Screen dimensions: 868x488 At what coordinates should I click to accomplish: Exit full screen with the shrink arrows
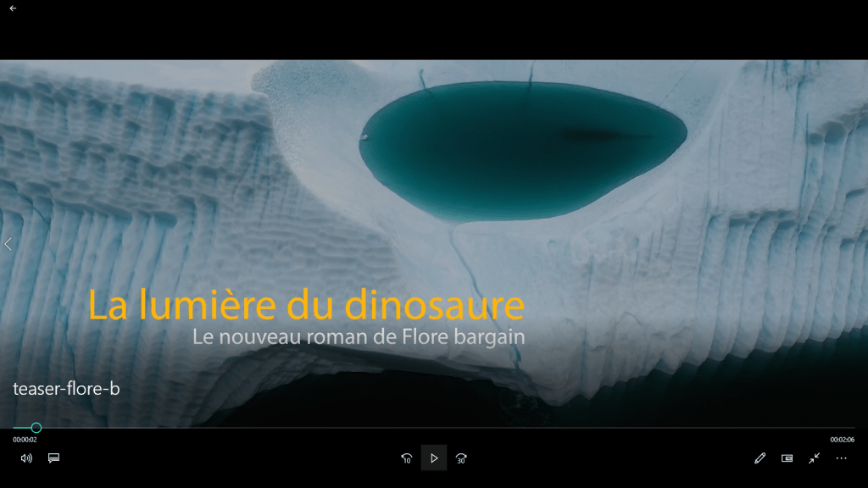814,458
